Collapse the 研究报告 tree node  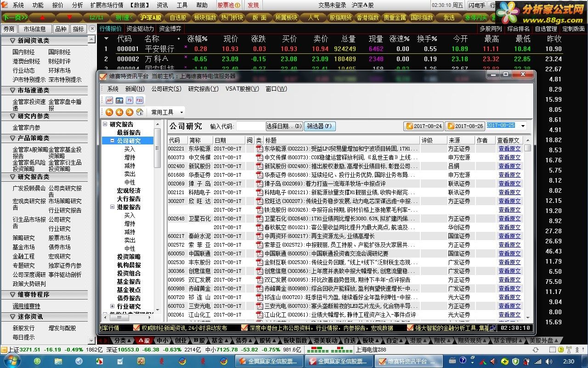105,124
